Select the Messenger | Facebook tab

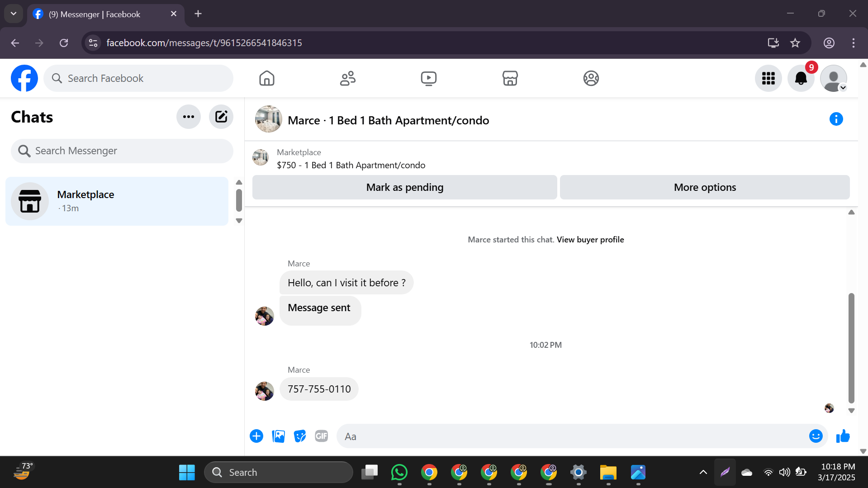106,14
